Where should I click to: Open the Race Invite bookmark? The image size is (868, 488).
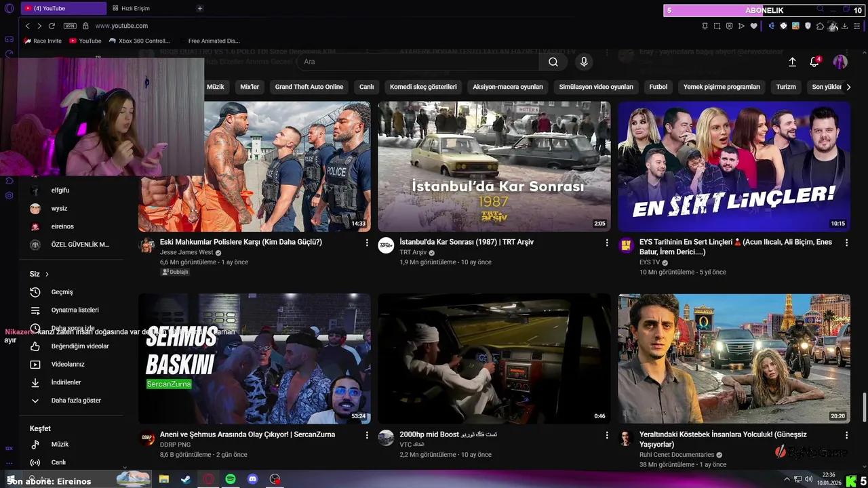pyautogui.click(x=43, y=41)
